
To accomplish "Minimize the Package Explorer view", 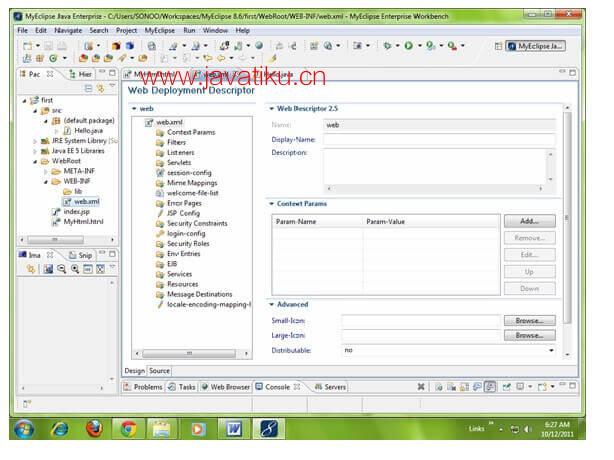I will point(102,72).
